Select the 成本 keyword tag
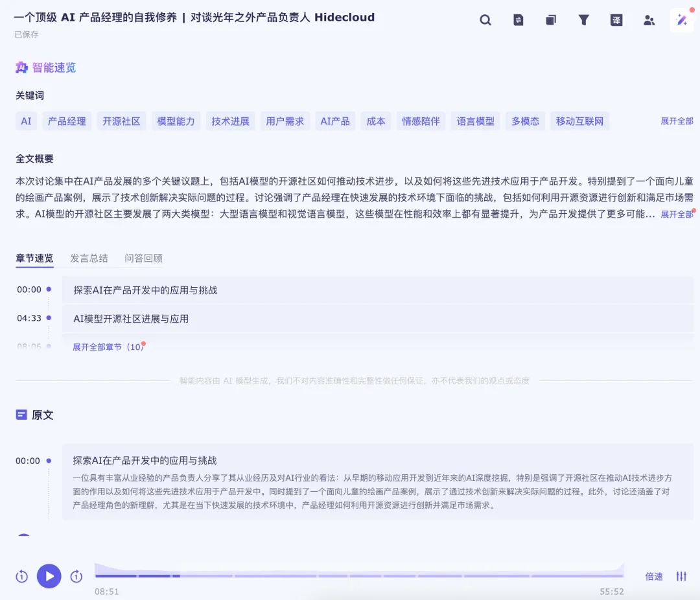 tap(376, 121)
